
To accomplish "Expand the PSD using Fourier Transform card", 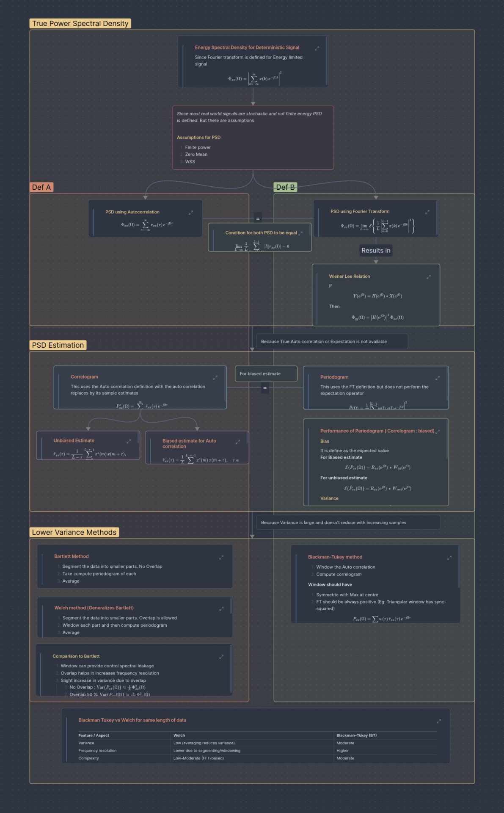I will pyautogui.click(x=427, y=212).
